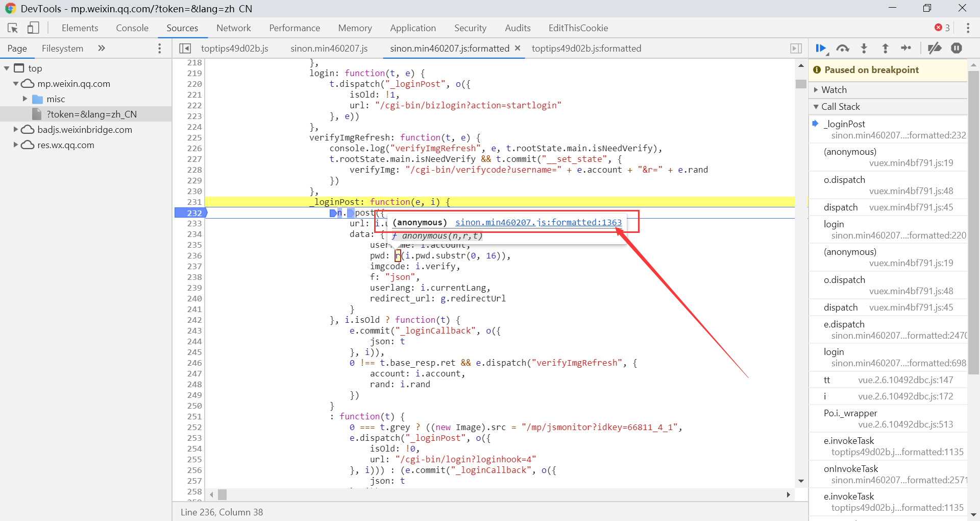Open the EditThisCookie panel
Viewport: 980px width, 521px height.
tap(578, 28)
